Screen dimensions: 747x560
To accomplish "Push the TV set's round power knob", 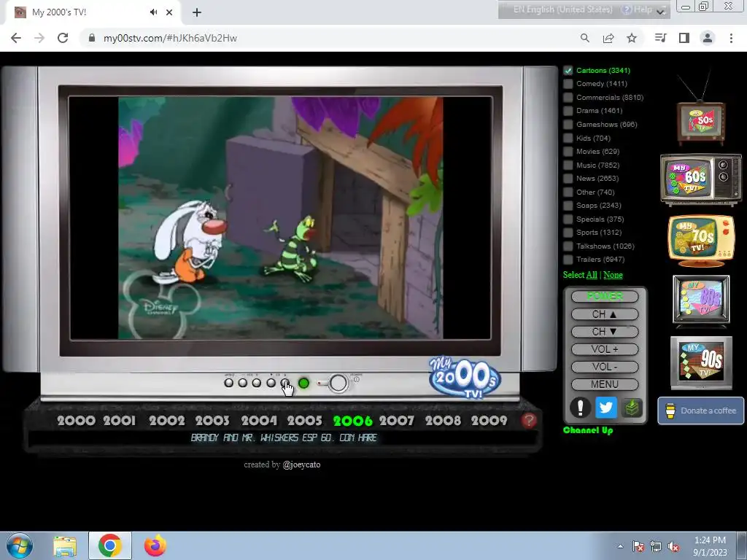I will 338,383.
